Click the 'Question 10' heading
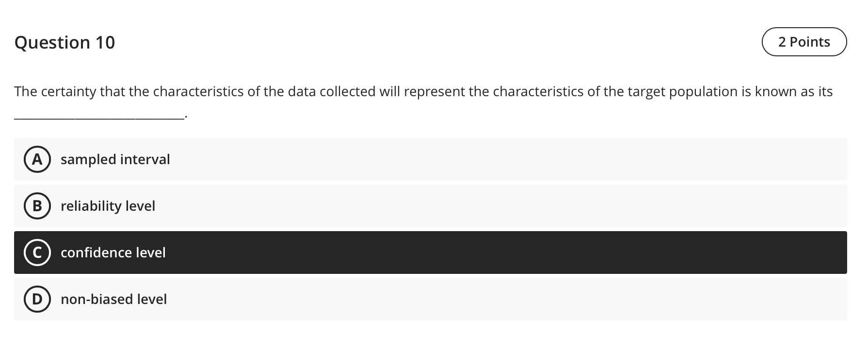 (x=64, y=42)
